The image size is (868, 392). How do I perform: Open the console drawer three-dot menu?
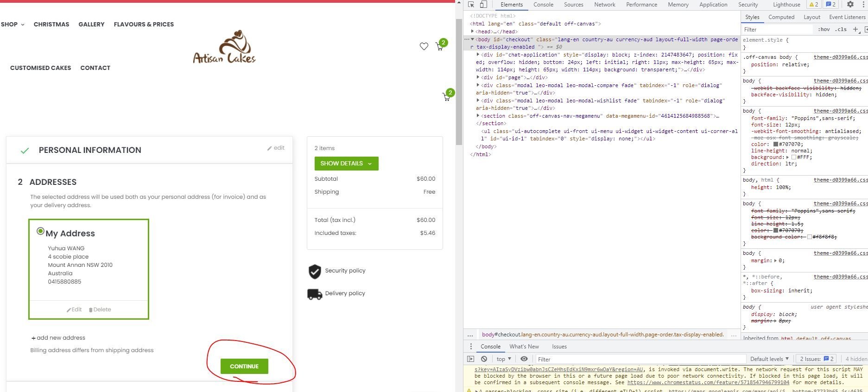471,347
